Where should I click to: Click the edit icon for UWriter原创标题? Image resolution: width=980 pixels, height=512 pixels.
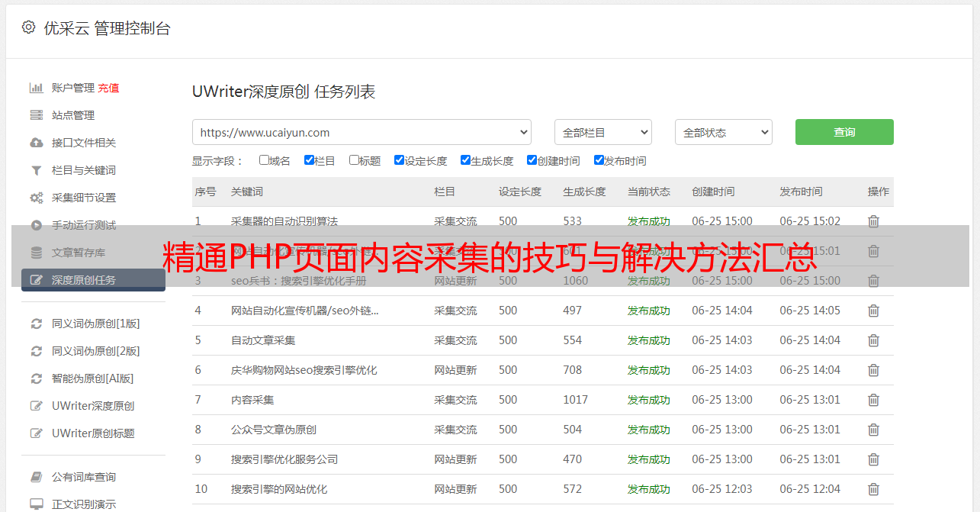click(36, 433)
